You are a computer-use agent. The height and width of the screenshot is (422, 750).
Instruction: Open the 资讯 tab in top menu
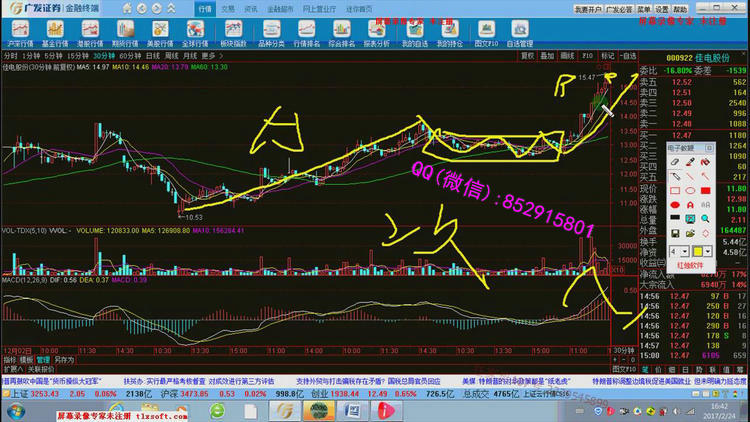click(250, 8)
